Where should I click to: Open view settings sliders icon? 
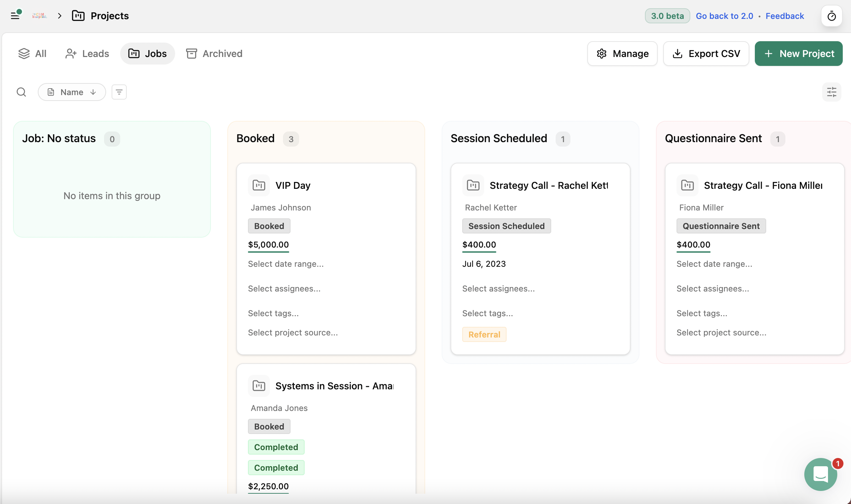tap(831, 92)
